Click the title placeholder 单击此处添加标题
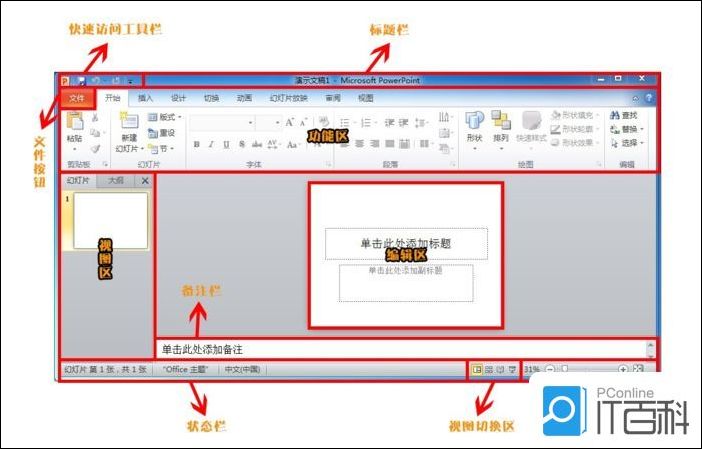Image resolution: width=702 pixels, height=449 pixels. point(406,244)
